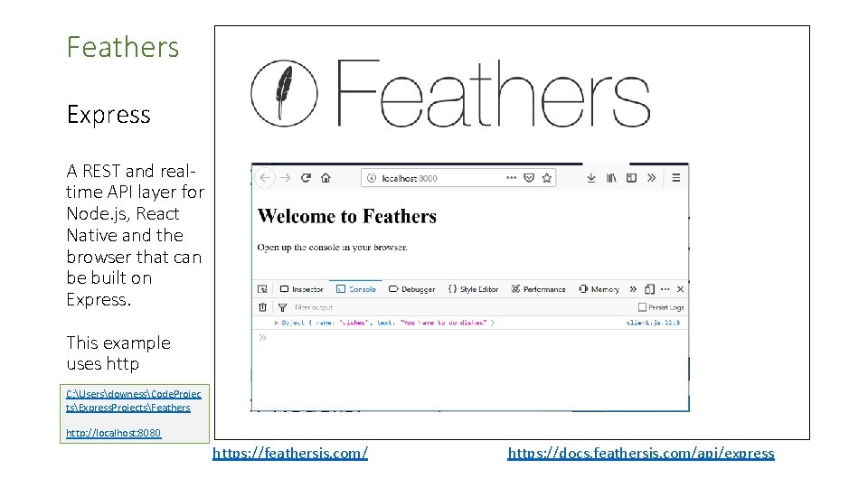Close the developer tools panel

680,289
